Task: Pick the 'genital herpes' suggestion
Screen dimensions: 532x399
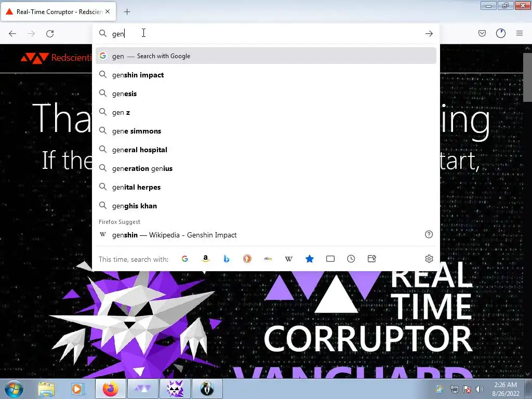Action: point(265,187)
